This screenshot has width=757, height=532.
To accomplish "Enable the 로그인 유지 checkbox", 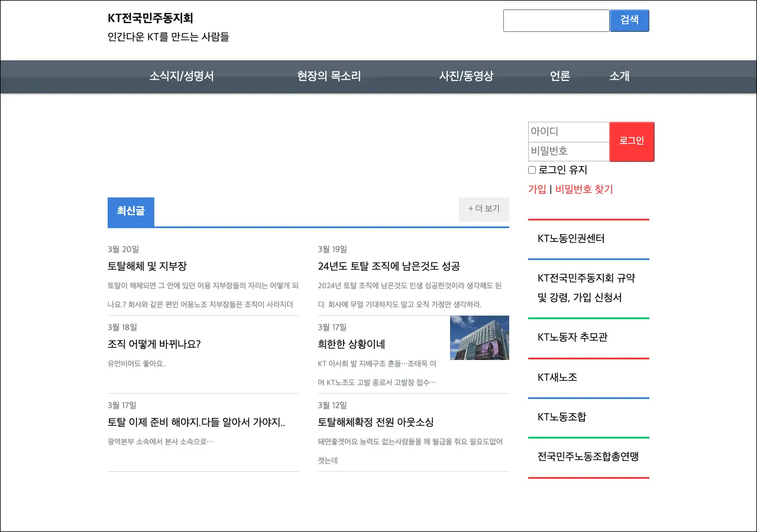I will [532, 170].
